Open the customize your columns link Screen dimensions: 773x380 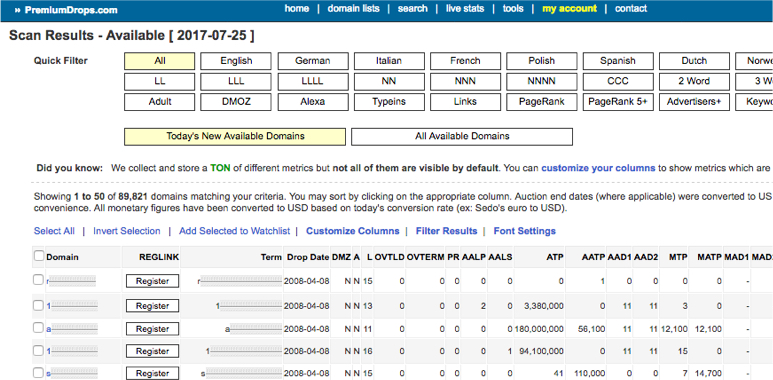pos(598,168)
